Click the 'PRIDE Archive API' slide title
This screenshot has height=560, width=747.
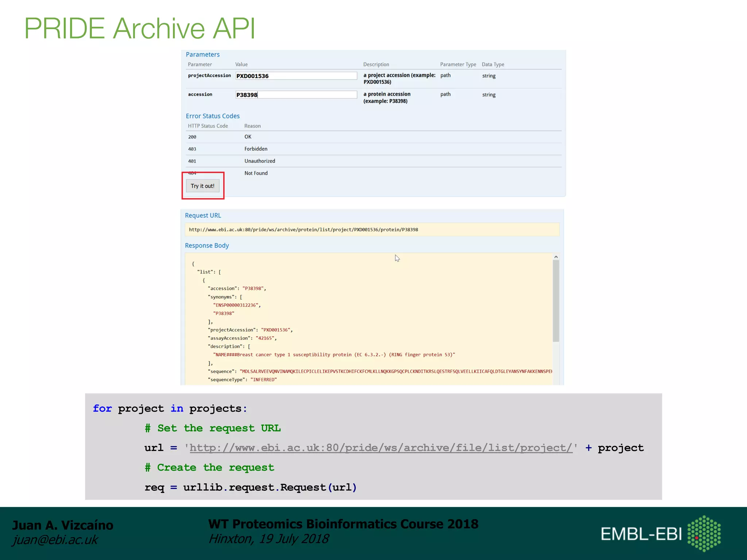tap(140, 28)
